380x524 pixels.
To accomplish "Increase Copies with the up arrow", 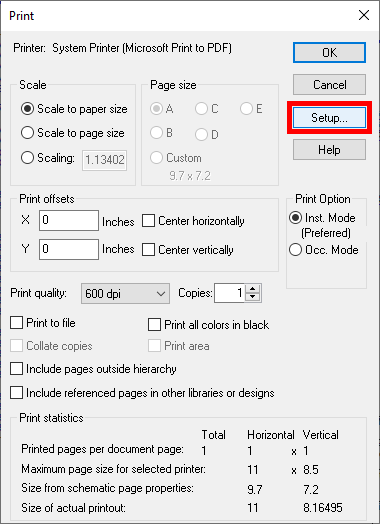I will click(x=253, y=289).
